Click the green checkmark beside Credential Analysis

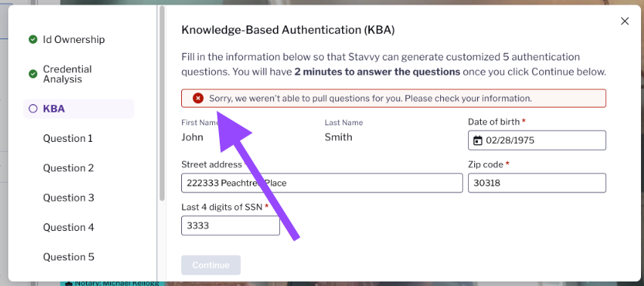pos(33,74)
